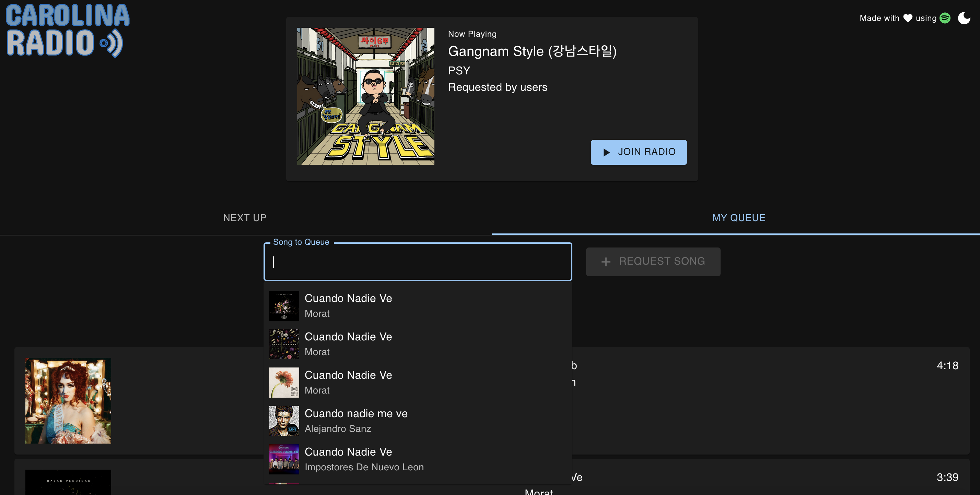The height and width of the screenshot is (495, 980).
Task: Click the flower album art suggestion thumbnail
Action: [x=284, y=382]
